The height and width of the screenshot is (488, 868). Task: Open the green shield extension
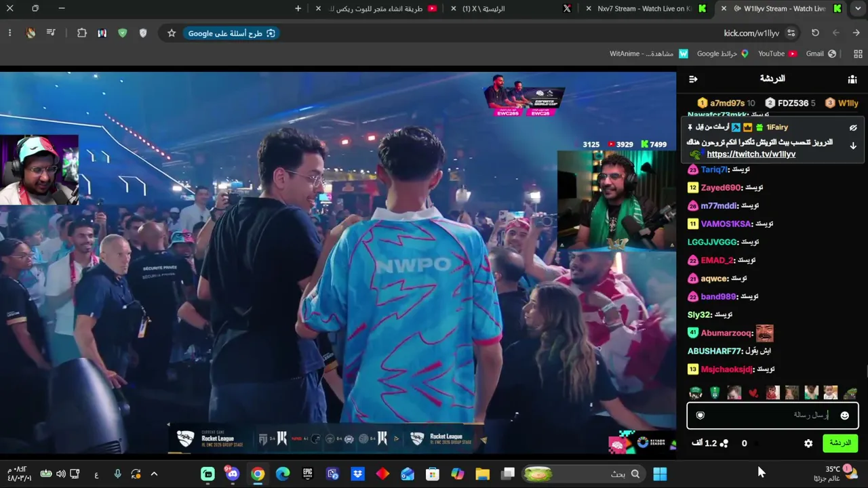pos(123,33)
